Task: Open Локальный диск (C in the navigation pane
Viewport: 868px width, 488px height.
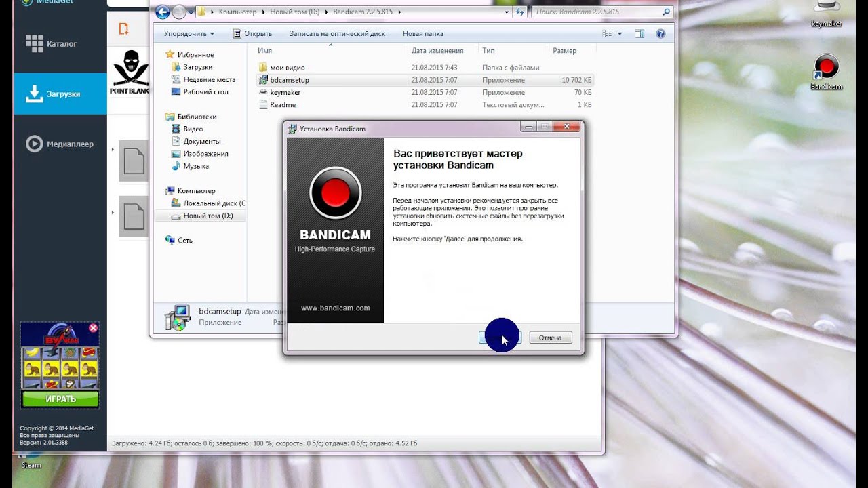Action: tap(209, 203)
